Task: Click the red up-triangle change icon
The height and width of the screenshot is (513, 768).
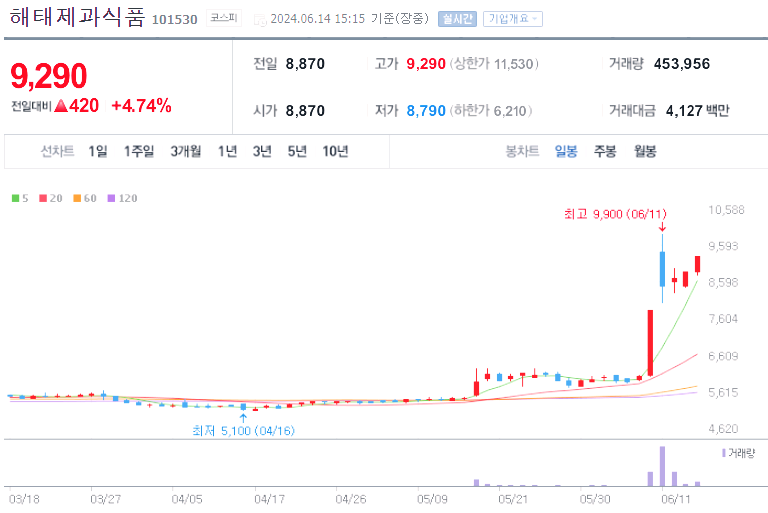Action: (61, 106)
